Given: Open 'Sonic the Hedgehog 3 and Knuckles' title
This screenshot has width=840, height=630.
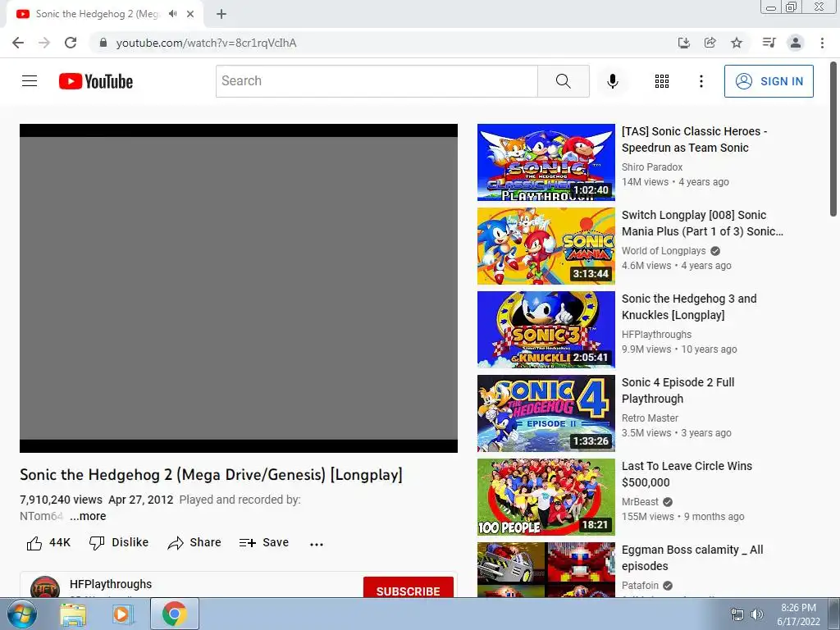Looking at the screenshot, I should [x=689, y=307].
